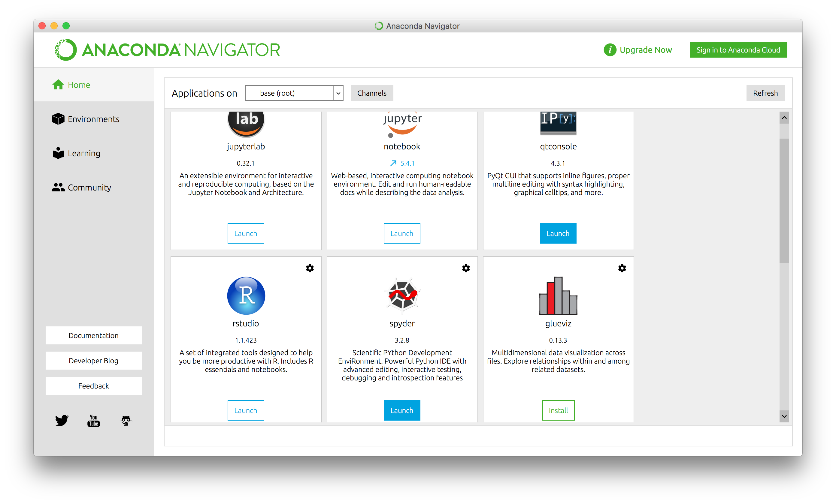Click the Anaconda ring logo in header
This screenshot has width=836, height=504.
coord(65,50)
